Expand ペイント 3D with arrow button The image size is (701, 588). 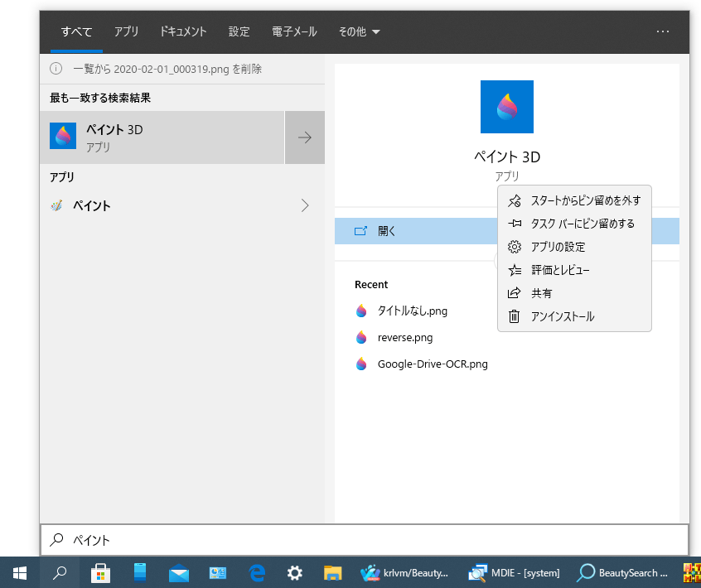(305, 137)
